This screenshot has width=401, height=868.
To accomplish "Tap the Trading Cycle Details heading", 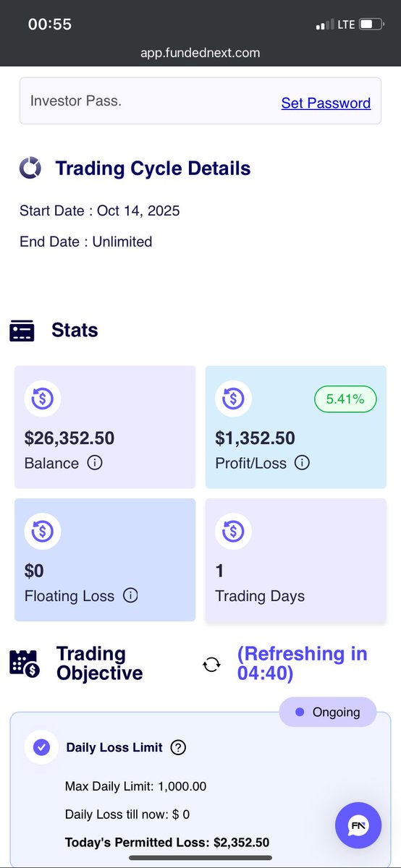I will click(153, 169).
